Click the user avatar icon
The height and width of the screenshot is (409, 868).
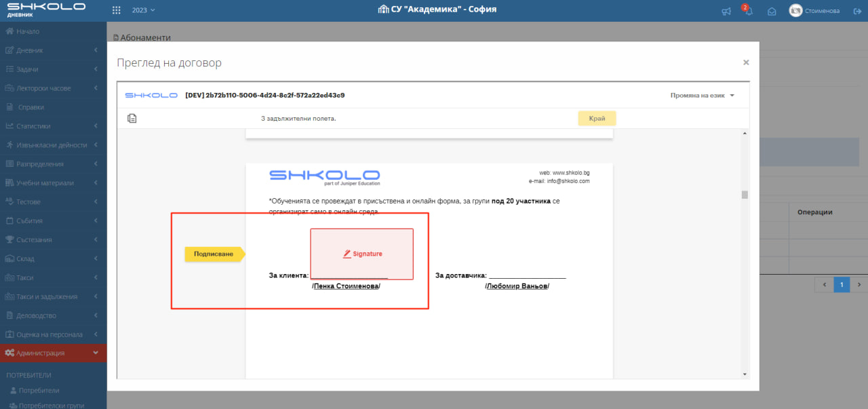(795, 10)
